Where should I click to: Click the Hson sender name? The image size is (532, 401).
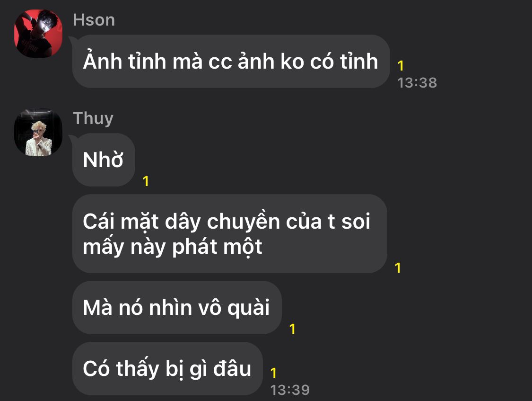[94, 20]
